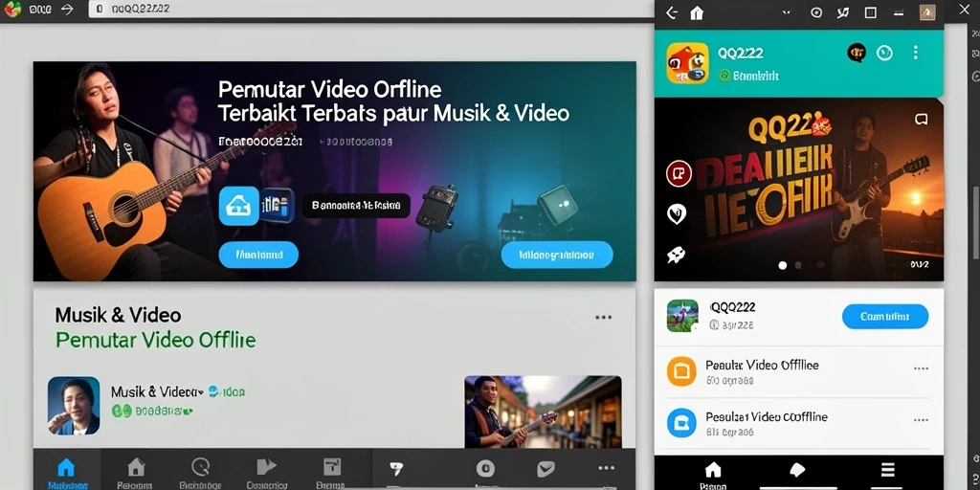Click the white funnel icon in the bottom bar
This screenshot has height=490, width=980.
pos(395,469)
